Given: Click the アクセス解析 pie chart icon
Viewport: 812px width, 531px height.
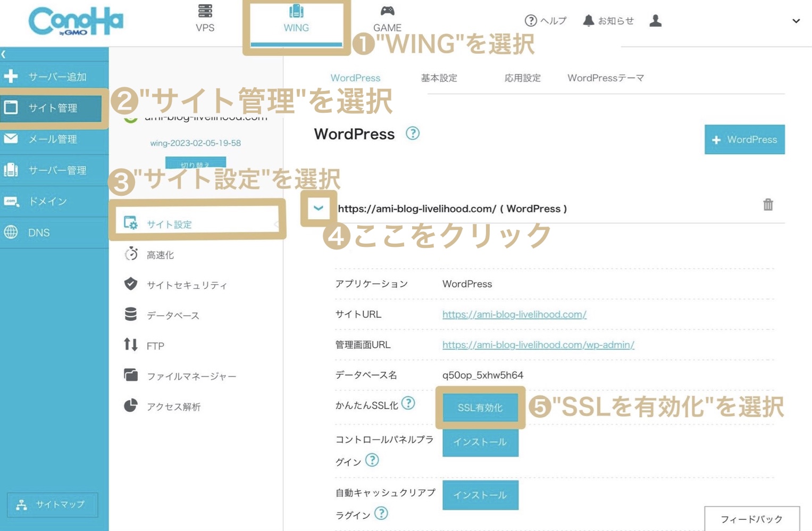Looking at the screenshot, I should point(130,405).
